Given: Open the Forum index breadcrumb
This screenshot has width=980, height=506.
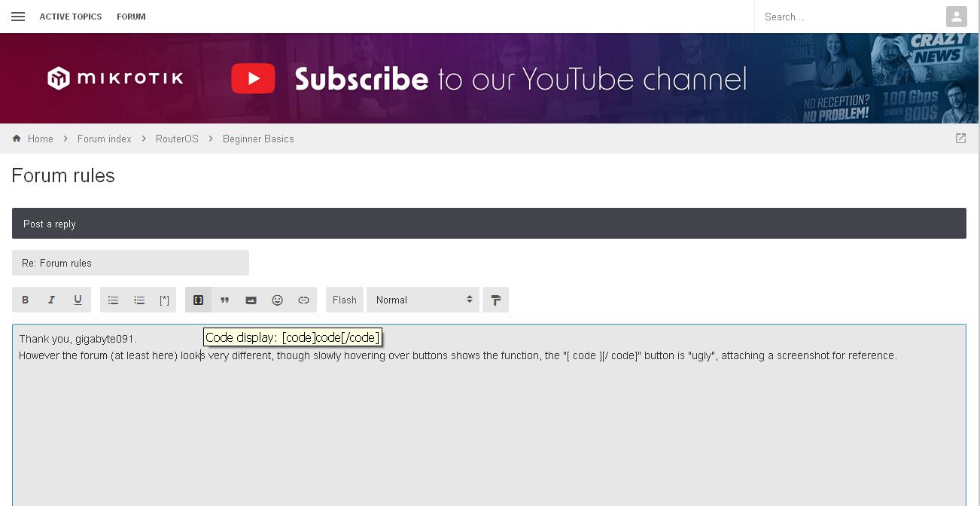Looking at the screenshot, I should pyautogui.click(x=105, y=139).
